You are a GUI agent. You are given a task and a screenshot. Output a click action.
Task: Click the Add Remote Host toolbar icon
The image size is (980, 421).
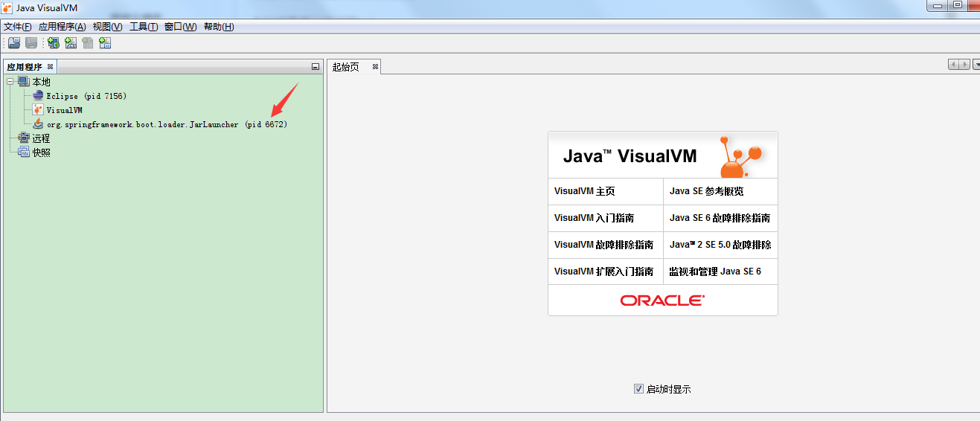[x=54, y=43]
